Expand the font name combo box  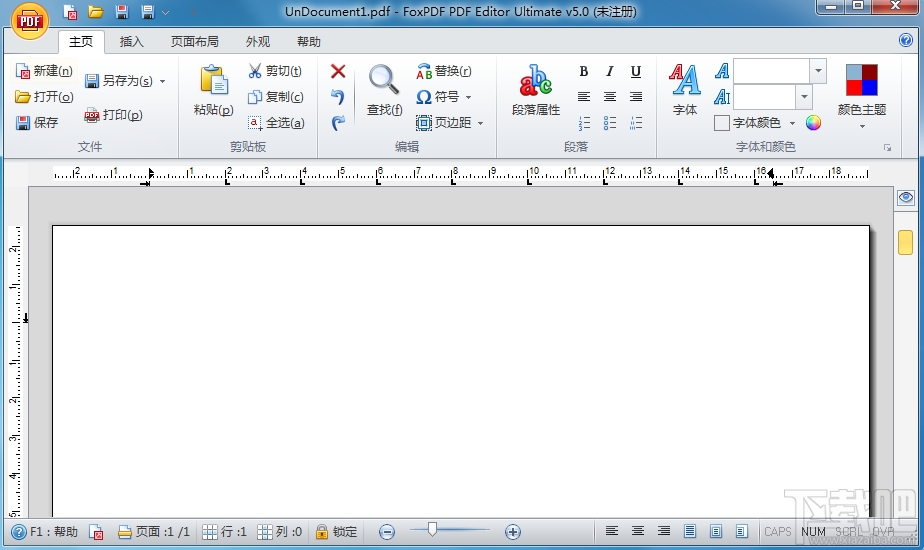(x=818, y=71)
